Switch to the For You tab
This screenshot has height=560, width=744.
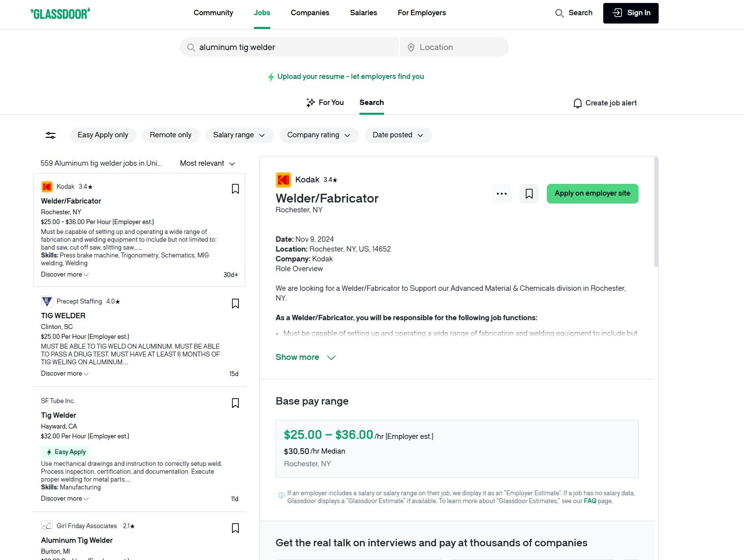(x=325, y=102)
